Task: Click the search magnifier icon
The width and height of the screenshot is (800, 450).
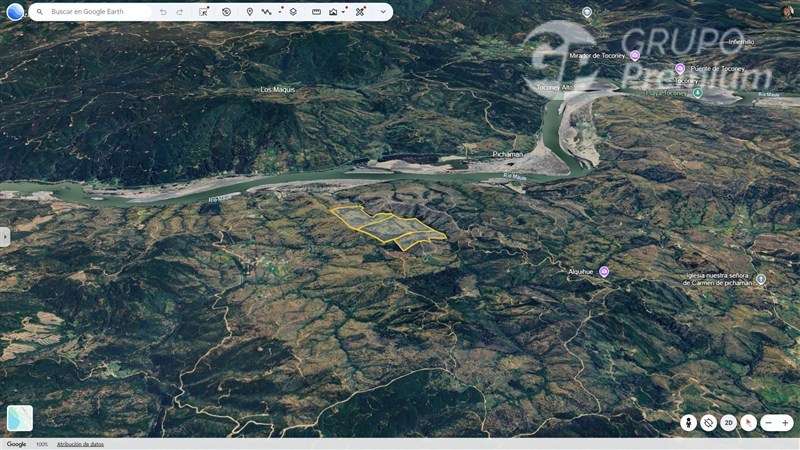Action: [40, 12]
